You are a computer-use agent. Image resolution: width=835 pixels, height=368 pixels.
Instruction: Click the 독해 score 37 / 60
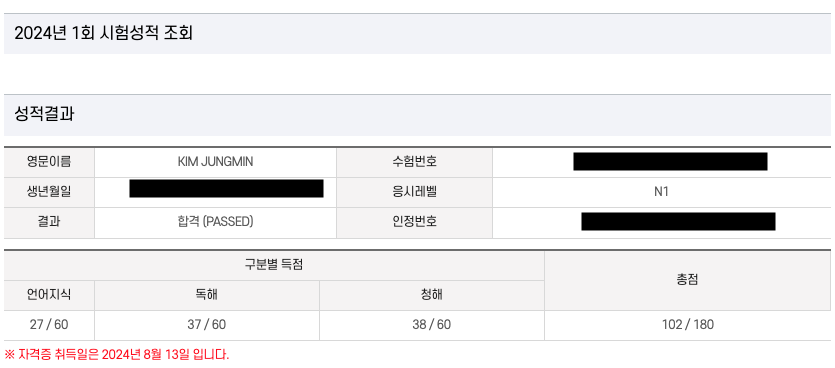pyautogui.click(x=207, y=325)
